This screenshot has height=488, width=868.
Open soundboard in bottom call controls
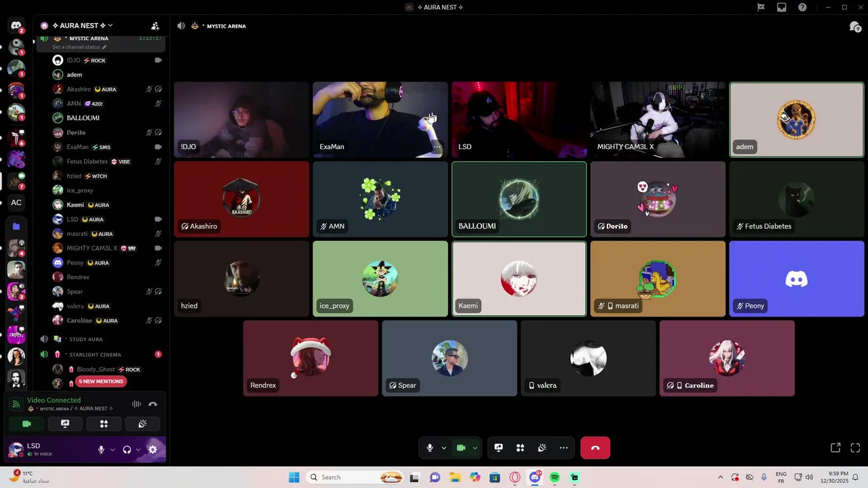pyautogui.click(x=542, y=448)
